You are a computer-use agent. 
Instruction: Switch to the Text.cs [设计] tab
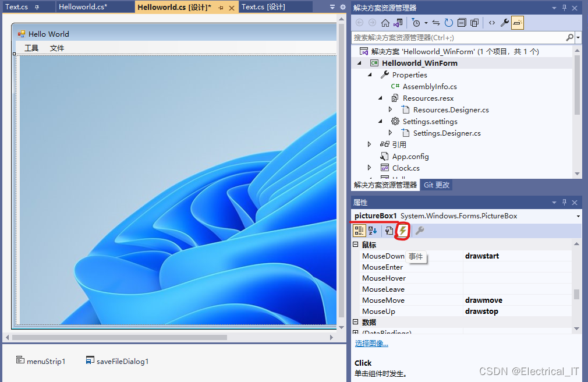point(263,7)
